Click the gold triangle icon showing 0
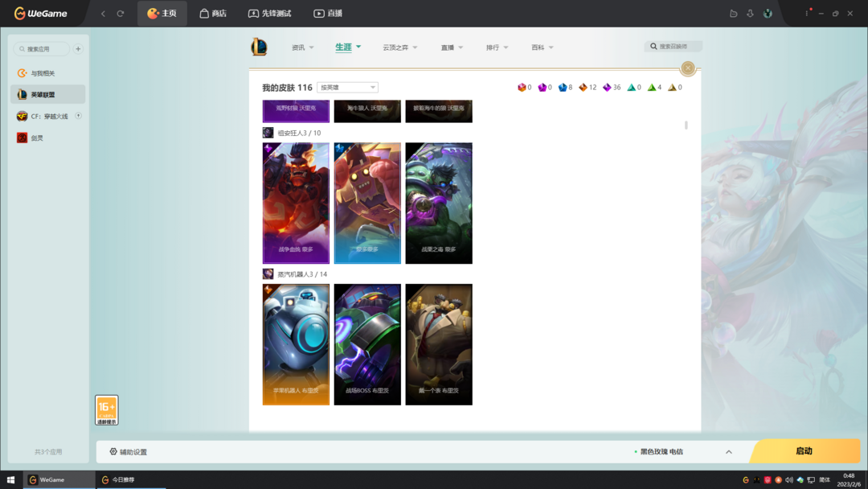 click(672, 88)
